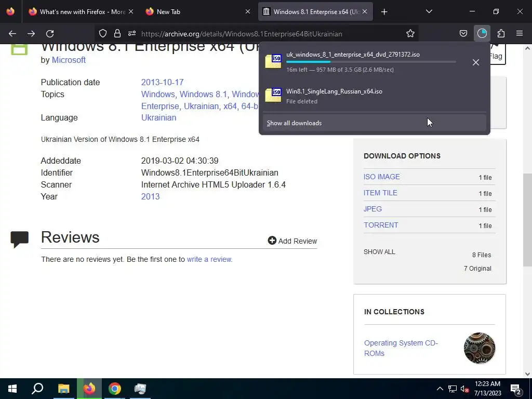Image resolution: width=532 pixels, height=399 pixels.
Task: Select the Win8.1_SingleLang_Russian ISO file icon
Action: [273, 96]
